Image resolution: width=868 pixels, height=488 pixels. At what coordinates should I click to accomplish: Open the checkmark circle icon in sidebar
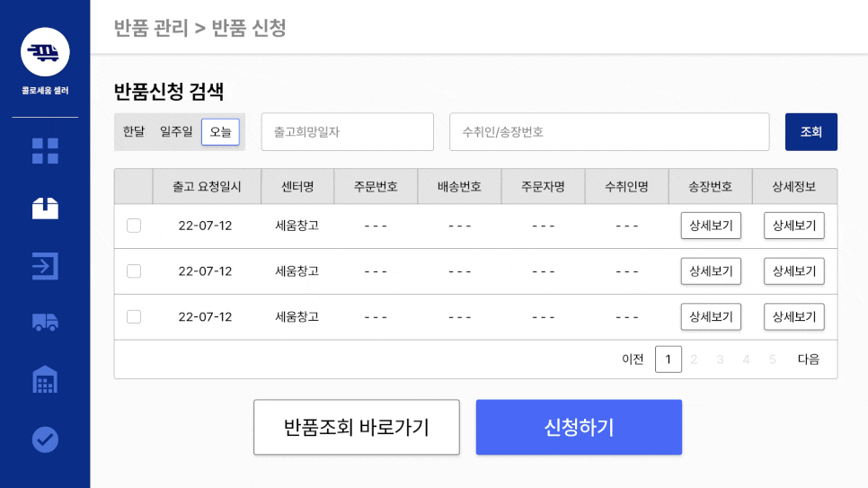tap(45, 439)
